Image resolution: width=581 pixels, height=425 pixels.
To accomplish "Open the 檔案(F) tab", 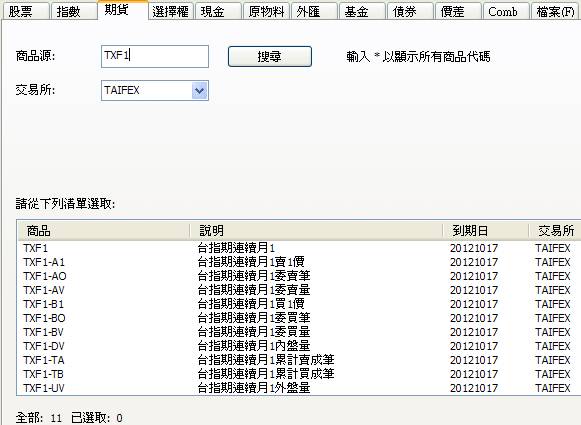I will point(555,11).
